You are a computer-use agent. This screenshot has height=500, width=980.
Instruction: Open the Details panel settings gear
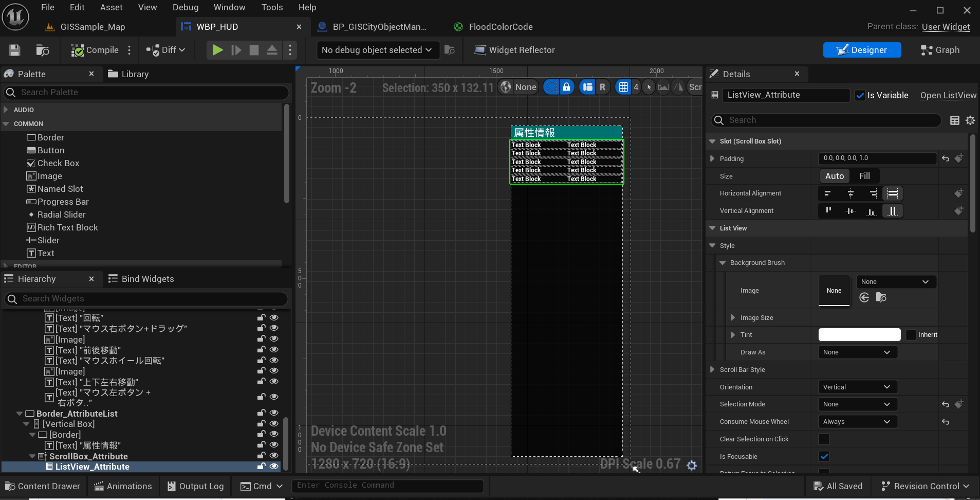pos(970,120)
